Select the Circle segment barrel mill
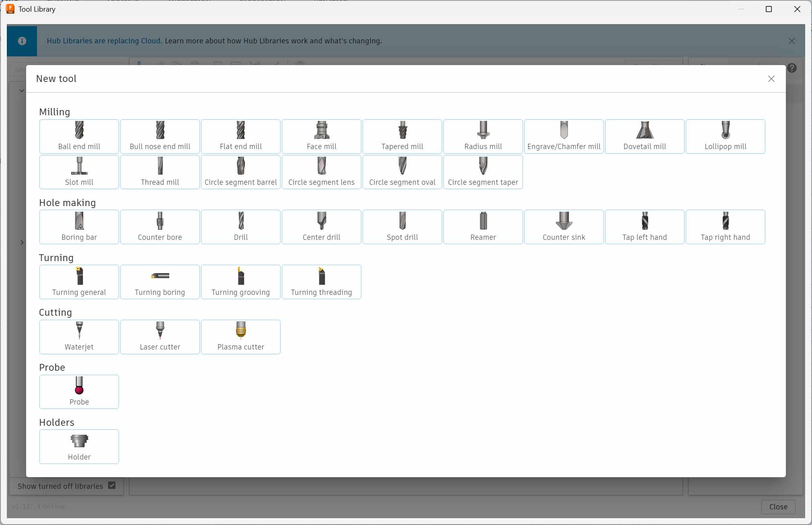The height and width of the screenshot is (525, 812). click(x=240, y=172)
